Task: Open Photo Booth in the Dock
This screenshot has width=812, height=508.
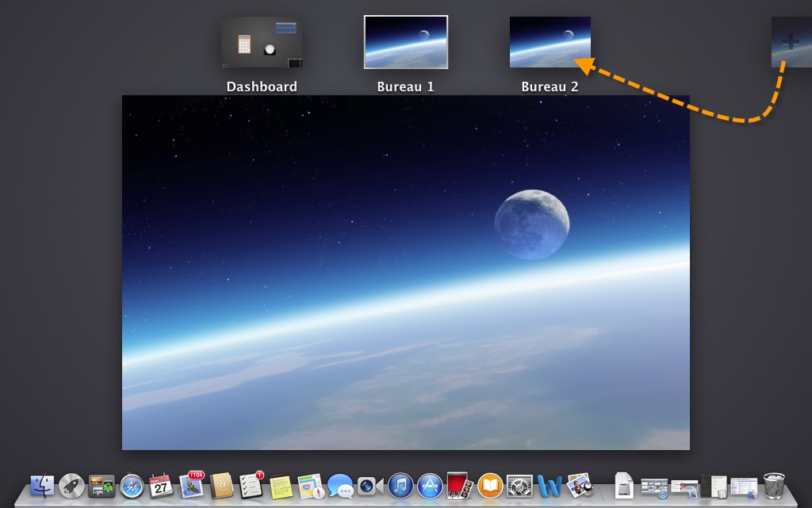Action: click(459, 485)
